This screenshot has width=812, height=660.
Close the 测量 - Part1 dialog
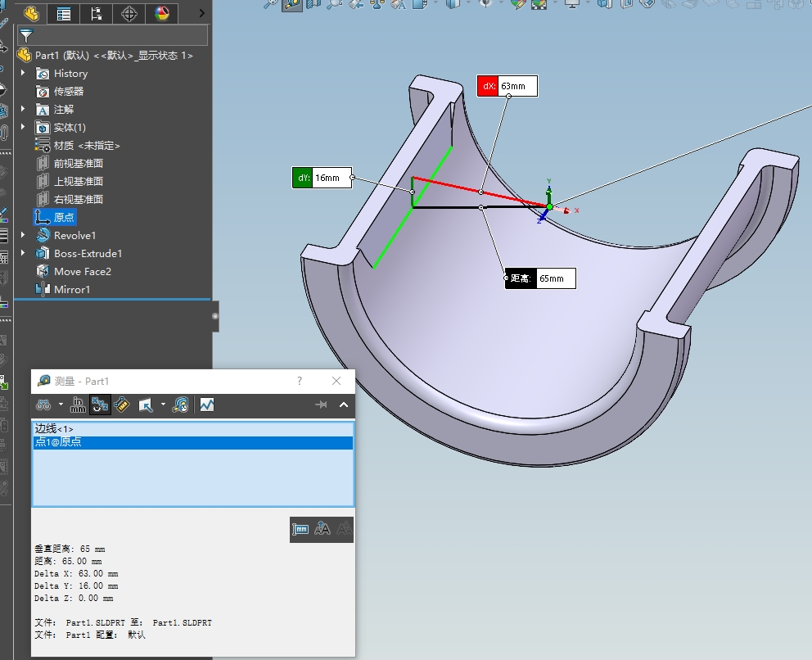coord(336,381)
